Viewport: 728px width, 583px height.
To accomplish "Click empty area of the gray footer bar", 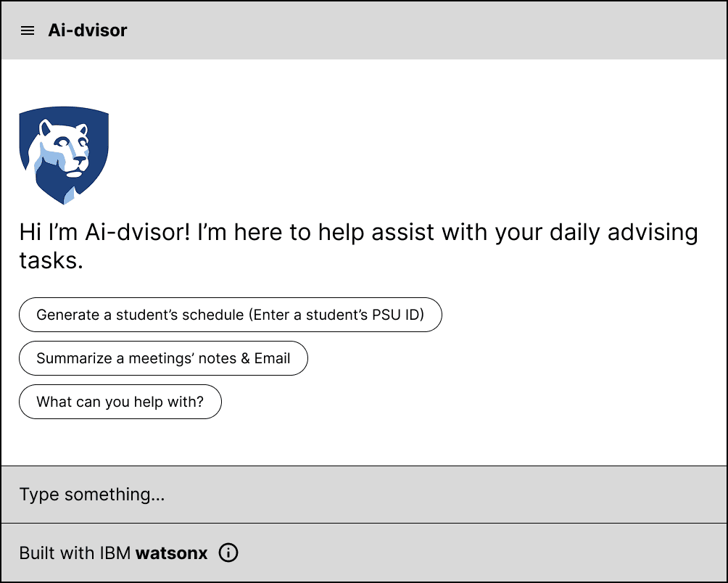I will (471, 553).
